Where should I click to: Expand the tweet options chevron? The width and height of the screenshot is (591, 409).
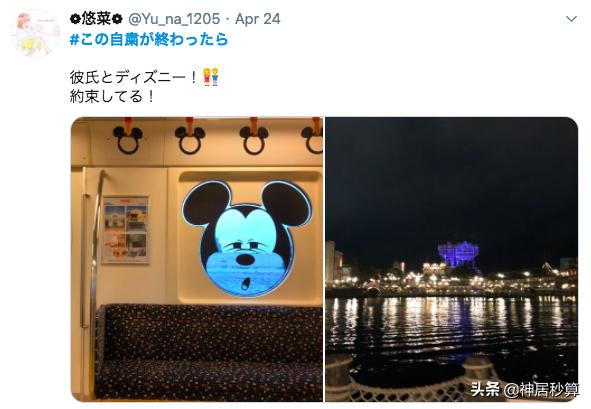coord(571,19)
